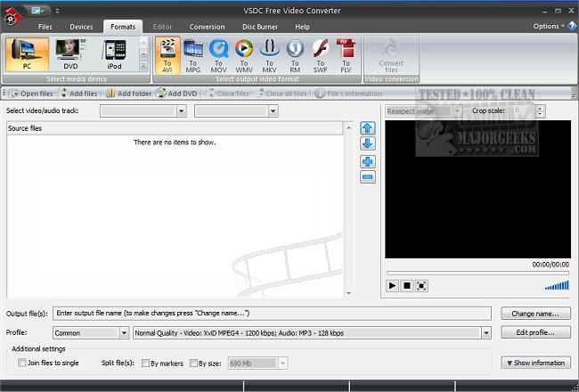
Task: Adjust the blue volume level bars
Action: click(557, 285)
